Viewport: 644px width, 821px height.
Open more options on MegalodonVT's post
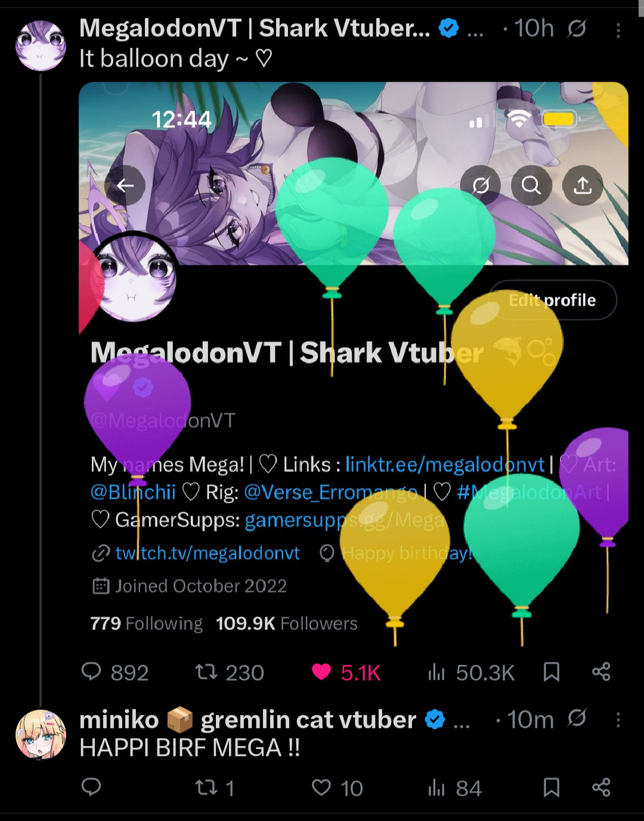tap(618, 30)
